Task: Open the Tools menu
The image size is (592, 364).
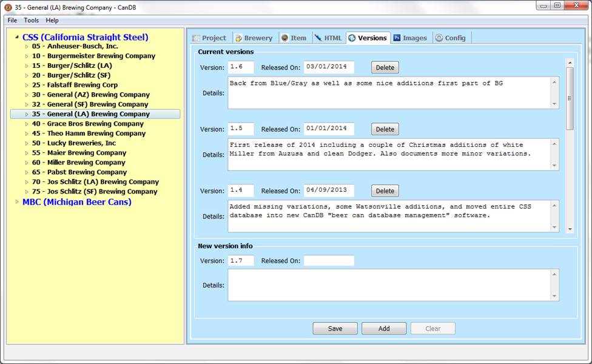Action: tap(32, 21)
